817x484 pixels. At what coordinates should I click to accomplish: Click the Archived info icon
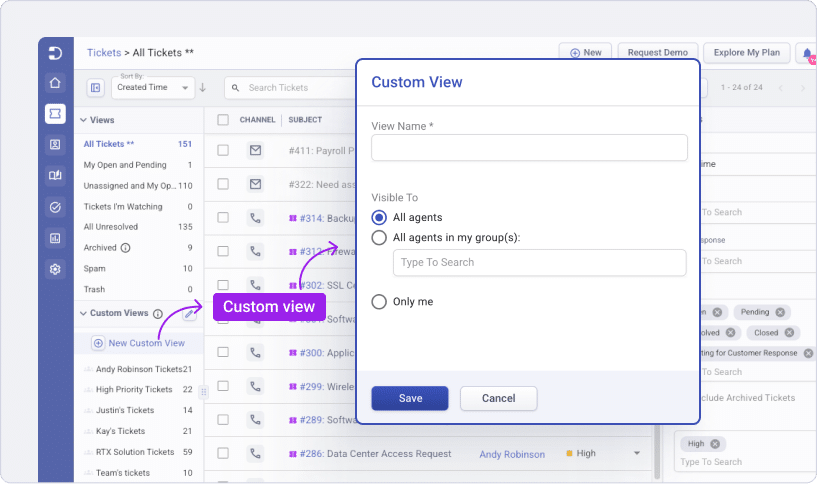pyautogui.click(x=126, y=248)
